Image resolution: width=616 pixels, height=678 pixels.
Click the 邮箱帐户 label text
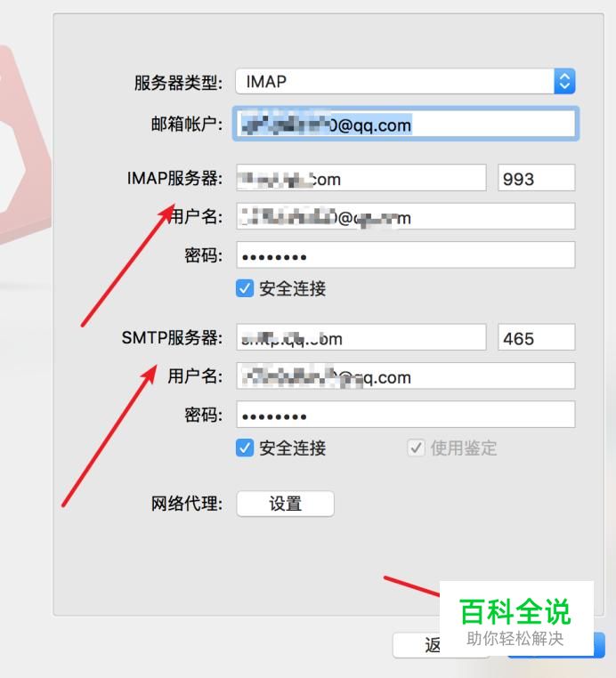click(186, 124)
